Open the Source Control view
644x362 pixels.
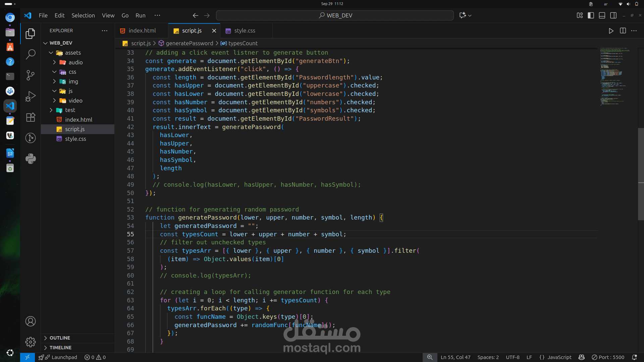(31, 75)
